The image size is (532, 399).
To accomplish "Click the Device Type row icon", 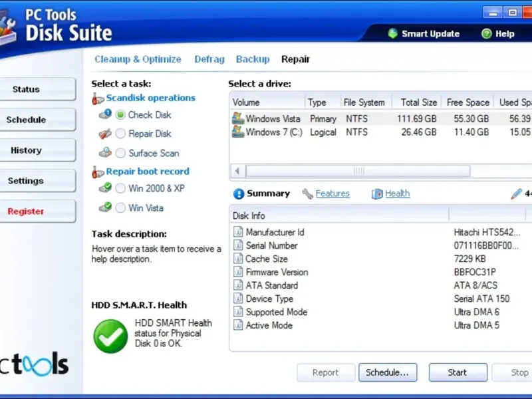I will (x=238, y=298).
